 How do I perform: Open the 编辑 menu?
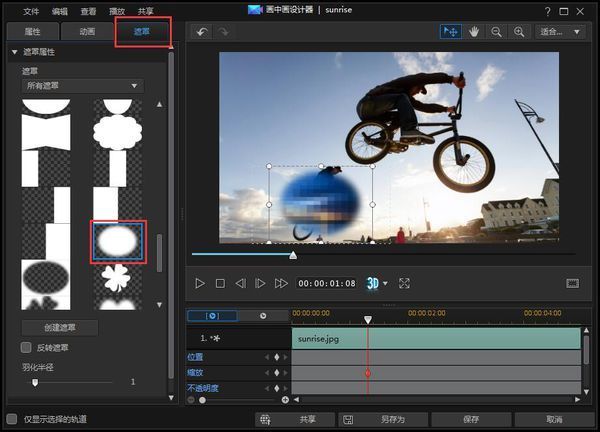60,10
